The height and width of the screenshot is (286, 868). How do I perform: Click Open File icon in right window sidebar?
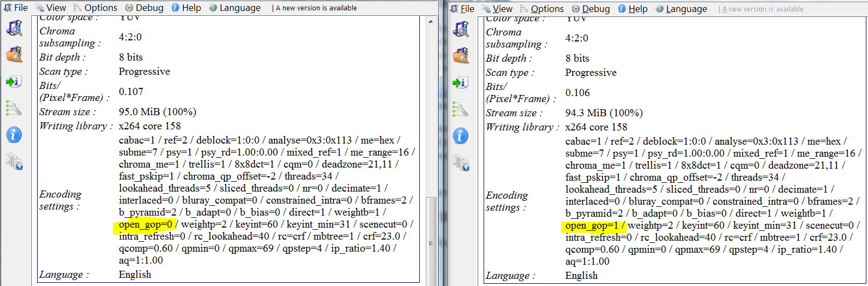461,29
